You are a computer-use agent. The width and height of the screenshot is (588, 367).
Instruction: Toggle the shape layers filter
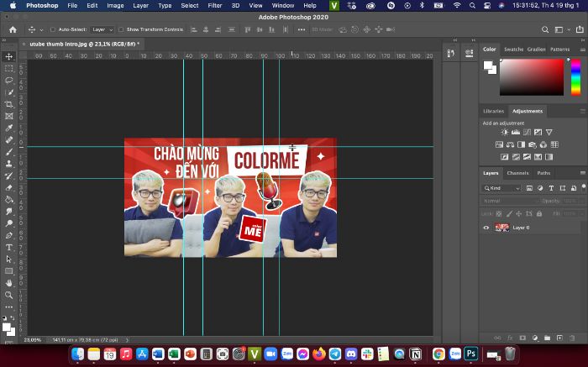pos(563,188)
